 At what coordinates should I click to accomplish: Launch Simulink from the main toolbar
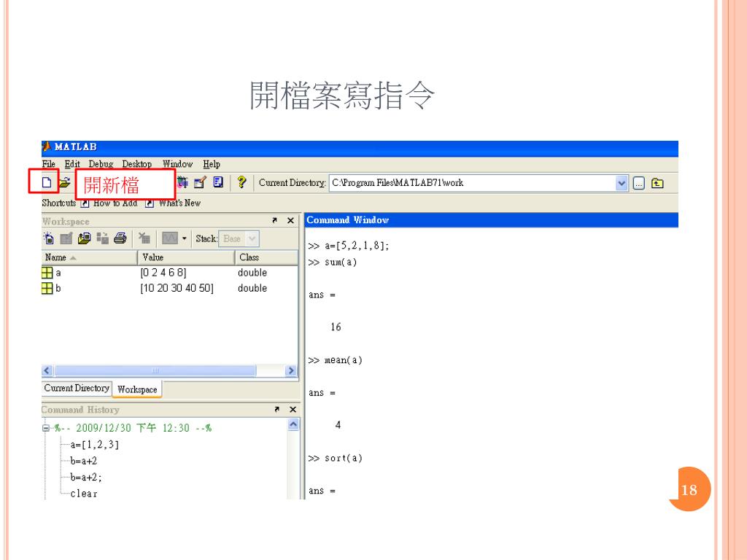[183, 182]
